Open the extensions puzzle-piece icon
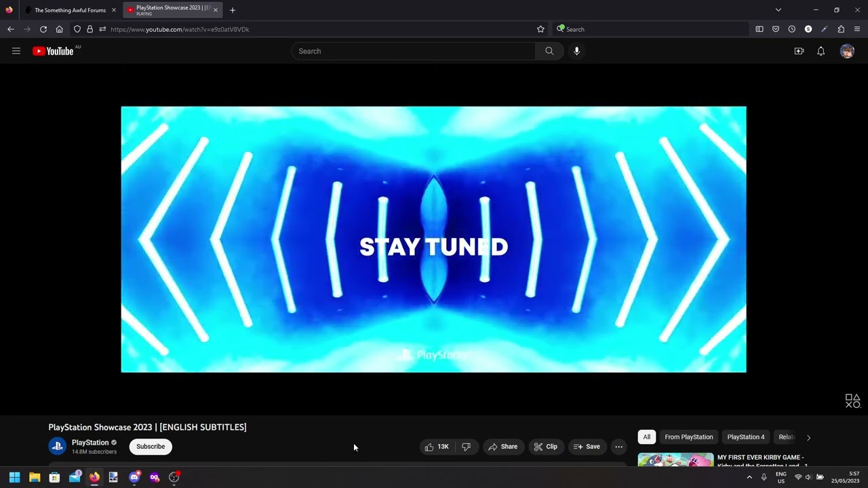The image size is (868, 488). [841, 29]
